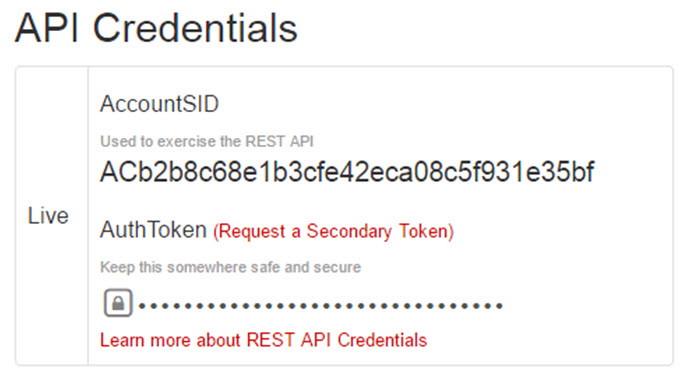The image size is (681, 377).
Task: Select the AccountSID value starting with ACb2b8
Action: tap(347, 172)
